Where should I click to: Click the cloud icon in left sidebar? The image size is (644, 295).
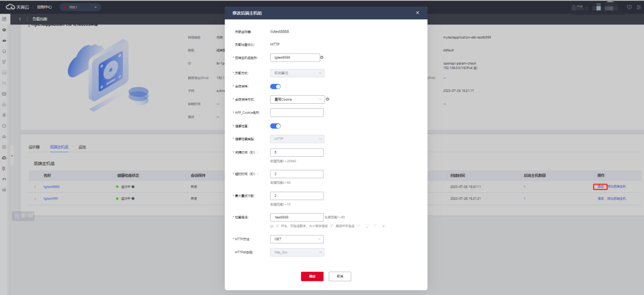click(x=4, y=158)
